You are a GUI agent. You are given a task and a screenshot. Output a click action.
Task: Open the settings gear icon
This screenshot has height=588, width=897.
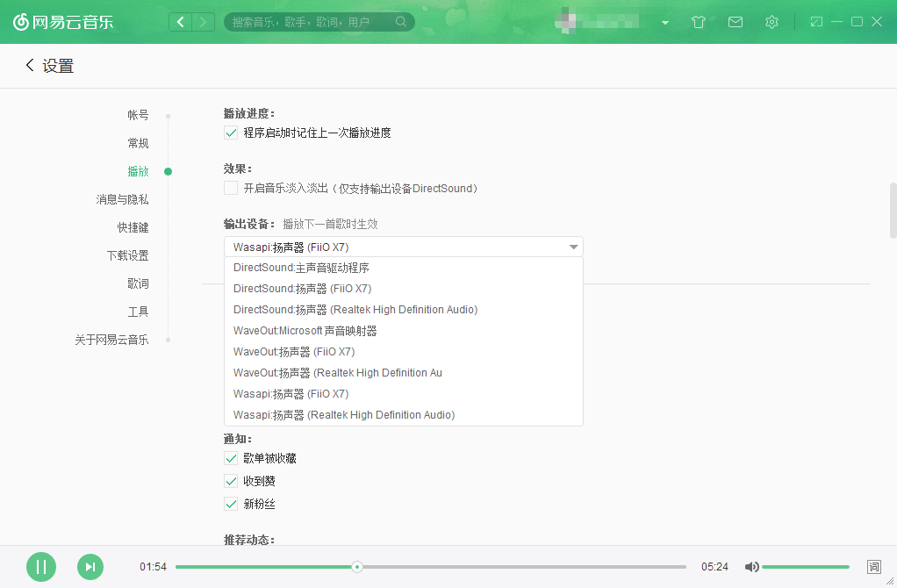[x=771, y=22]
